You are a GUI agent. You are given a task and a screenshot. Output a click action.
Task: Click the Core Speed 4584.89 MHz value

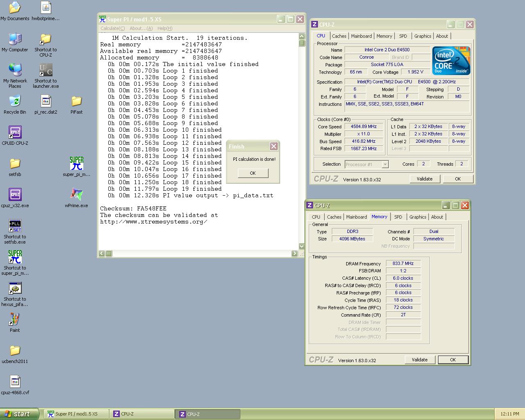[x=364, y=126]
